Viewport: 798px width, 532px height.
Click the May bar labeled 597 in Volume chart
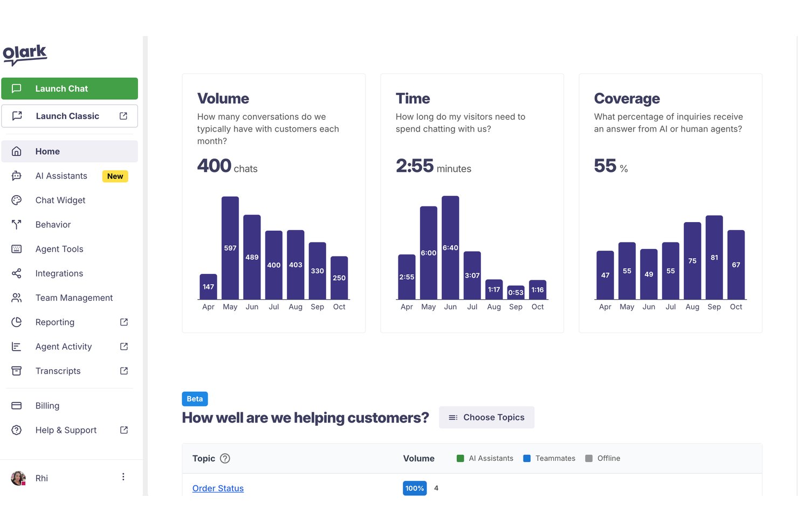click(230, 248)
